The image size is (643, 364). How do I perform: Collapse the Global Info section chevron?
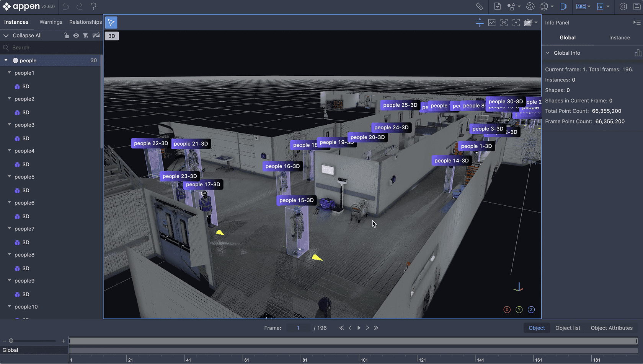pyautogui.click(x=548, y=53)
